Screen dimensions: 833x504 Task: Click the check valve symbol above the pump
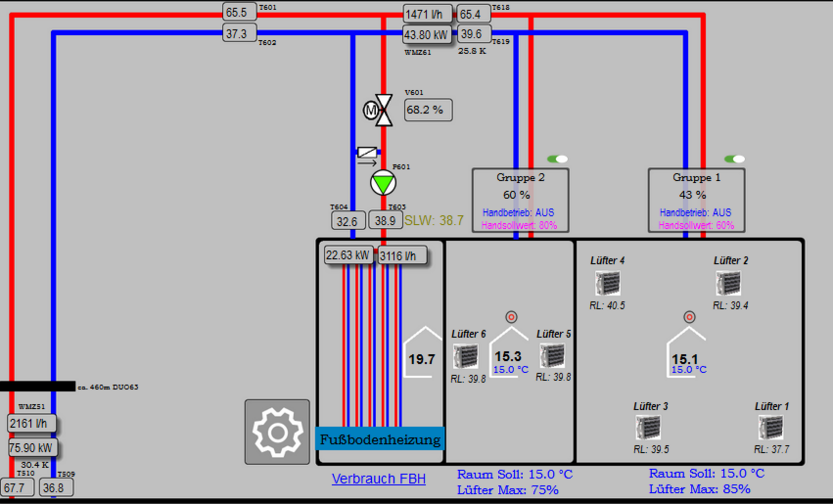(367, 153)
